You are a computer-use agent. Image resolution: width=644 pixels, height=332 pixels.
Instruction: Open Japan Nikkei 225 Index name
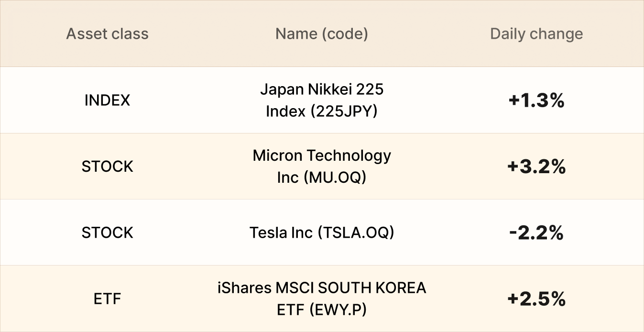pos(322,100)
